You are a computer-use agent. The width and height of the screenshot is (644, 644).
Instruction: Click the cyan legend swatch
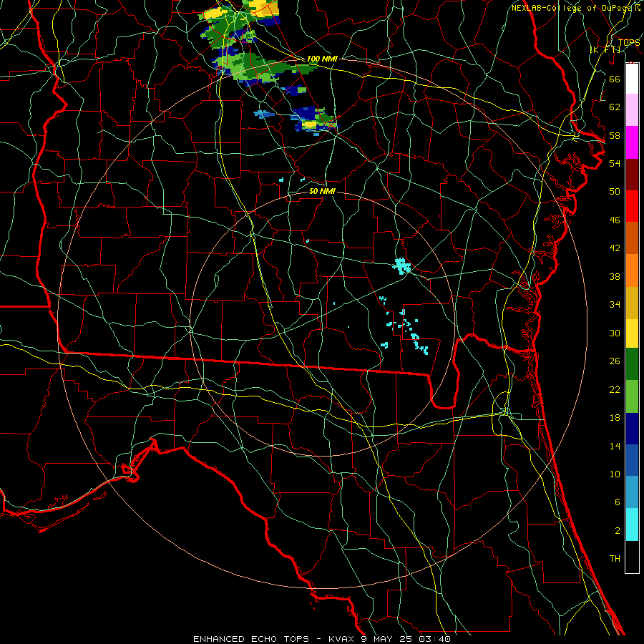click(x=632, y=525)
